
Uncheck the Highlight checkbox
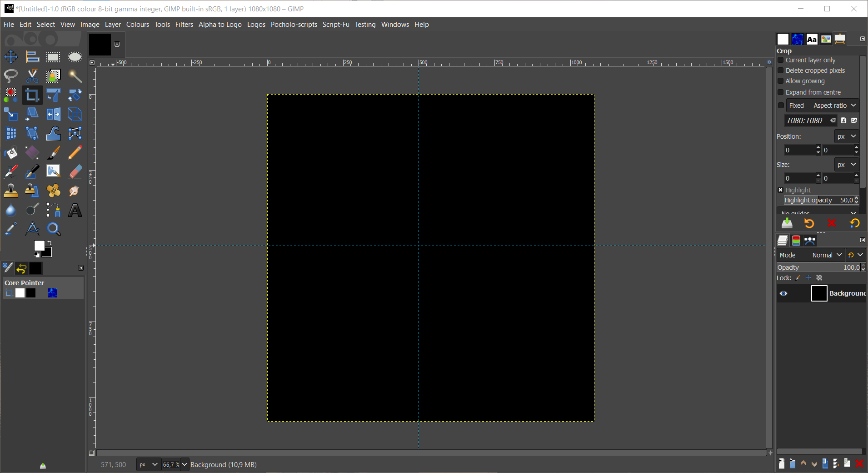[x=781, y=190]
